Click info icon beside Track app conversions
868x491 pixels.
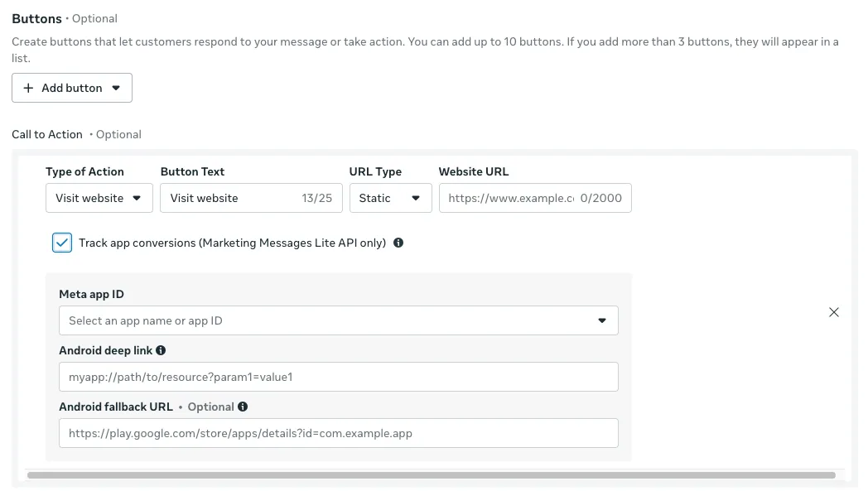[398, 243]
